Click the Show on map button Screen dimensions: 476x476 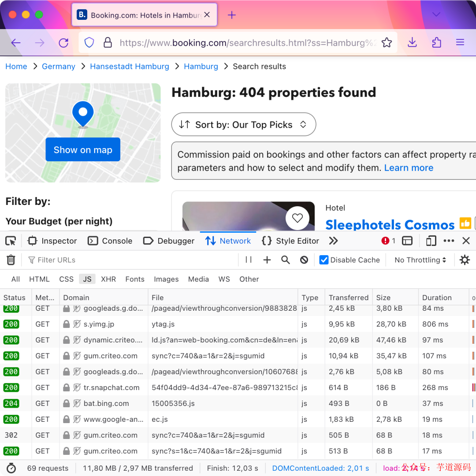pyautogui.click(x=83, y=150)
